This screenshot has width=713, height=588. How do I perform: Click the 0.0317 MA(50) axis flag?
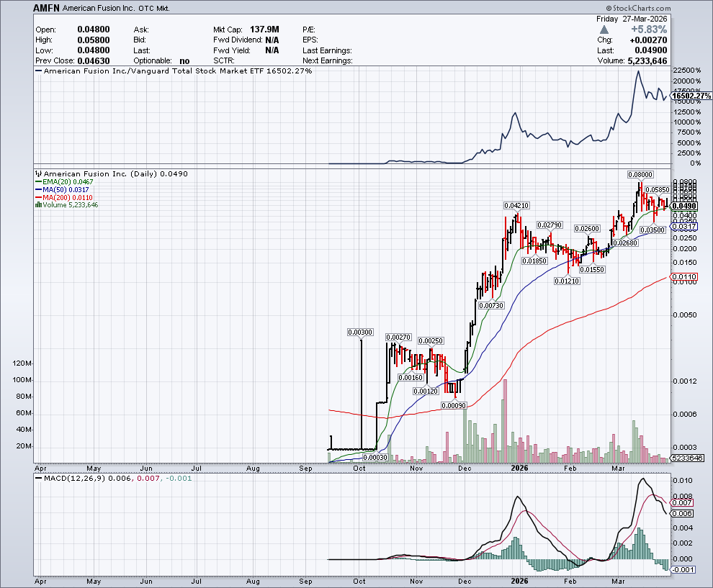point(684,226)
